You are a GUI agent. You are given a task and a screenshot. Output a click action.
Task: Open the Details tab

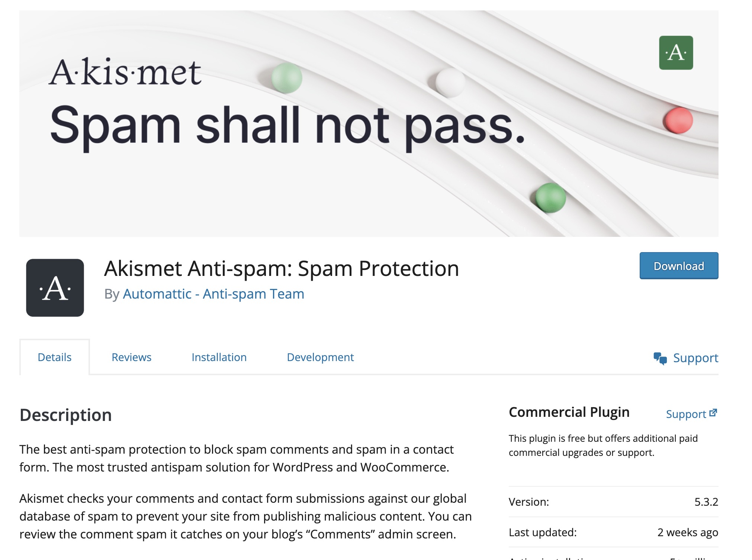(x=55, y=357)
